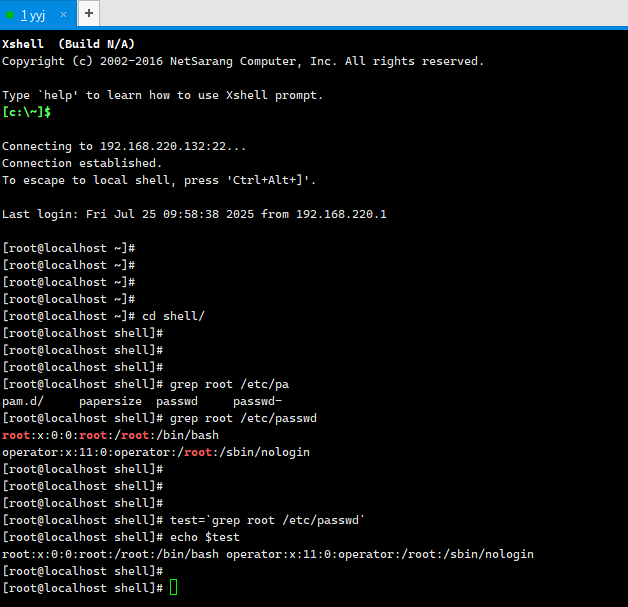Click the 'Connection established.' line
The image size is (628, 607).
(82, 163)
